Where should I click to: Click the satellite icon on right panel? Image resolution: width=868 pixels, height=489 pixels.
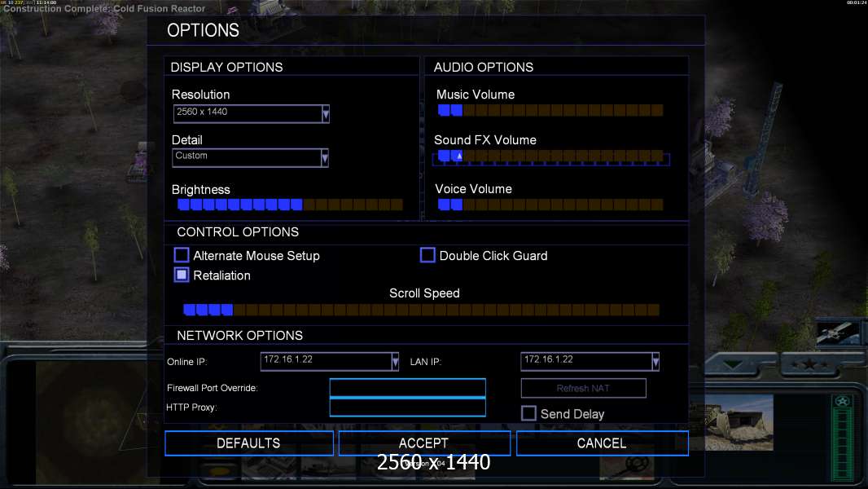(x=838, y=332)
